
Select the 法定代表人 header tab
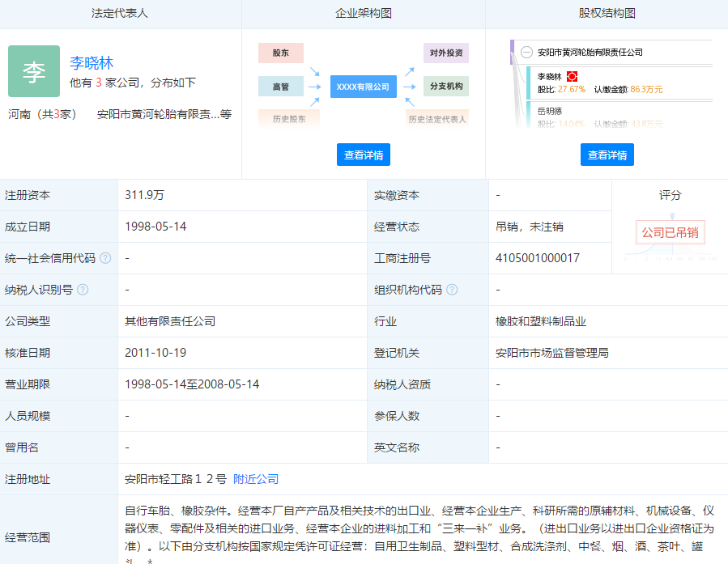(120, 14)
